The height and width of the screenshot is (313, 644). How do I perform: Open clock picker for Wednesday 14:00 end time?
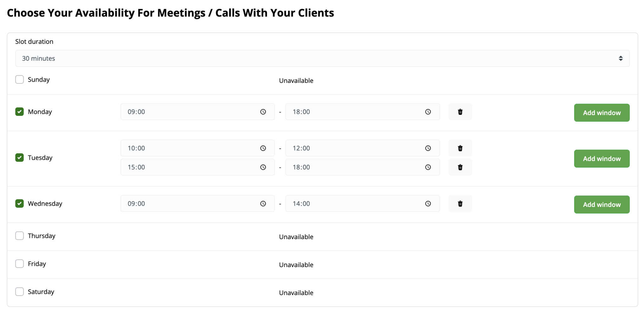click(428, 204)
